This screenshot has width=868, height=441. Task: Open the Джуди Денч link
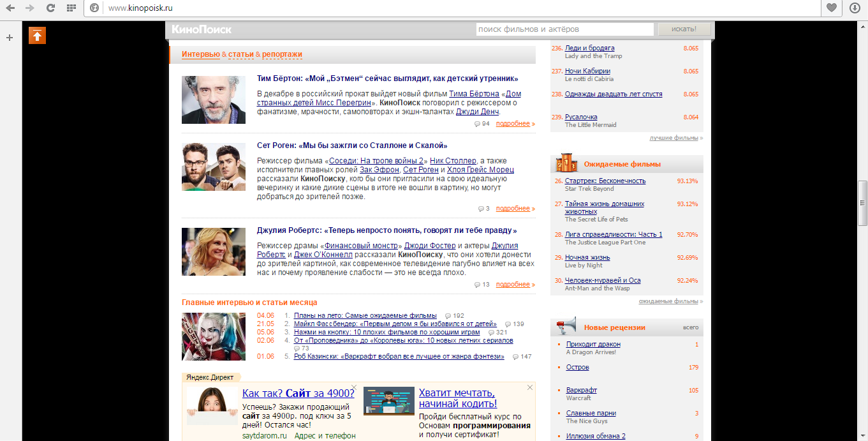tap(478, 112)
